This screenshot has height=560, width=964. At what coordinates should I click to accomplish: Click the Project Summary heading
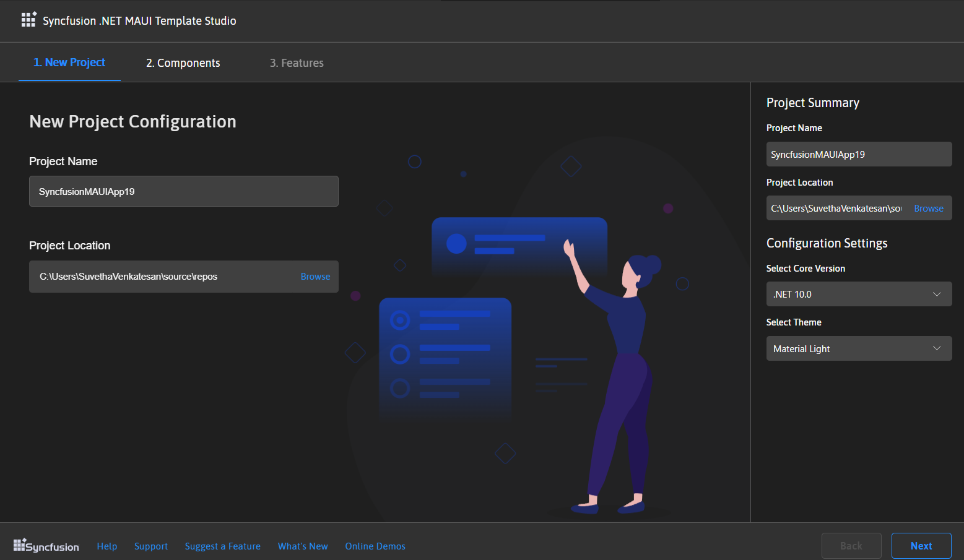[x=813, y=103]
